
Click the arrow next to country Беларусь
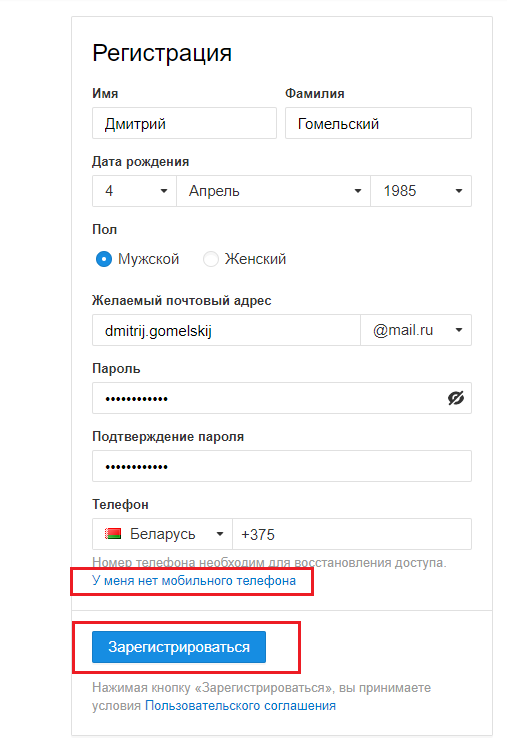[220, 534]
